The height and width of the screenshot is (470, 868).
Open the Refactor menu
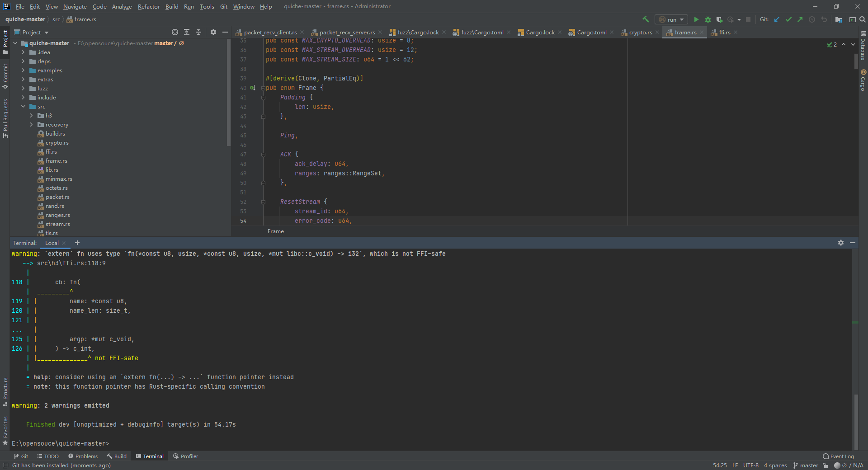(x=149, y=6)
